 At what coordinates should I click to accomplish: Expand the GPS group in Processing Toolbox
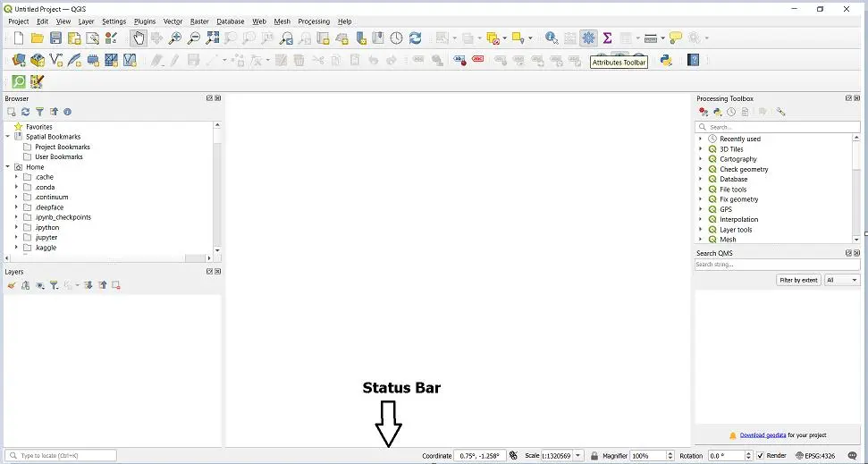point(701,209)
